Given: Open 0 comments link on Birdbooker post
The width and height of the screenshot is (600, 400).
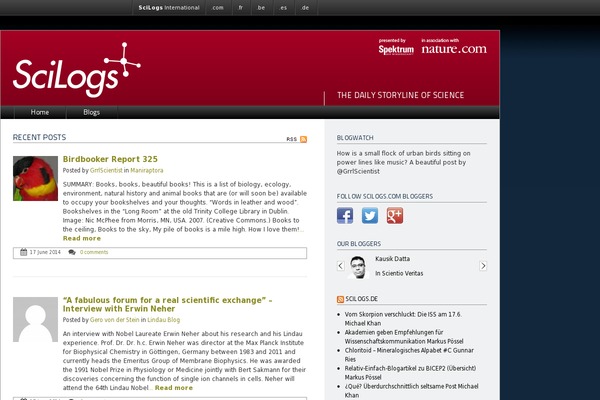Looking at the screenshot, I should pyautogui.click(x=94, y=252).
